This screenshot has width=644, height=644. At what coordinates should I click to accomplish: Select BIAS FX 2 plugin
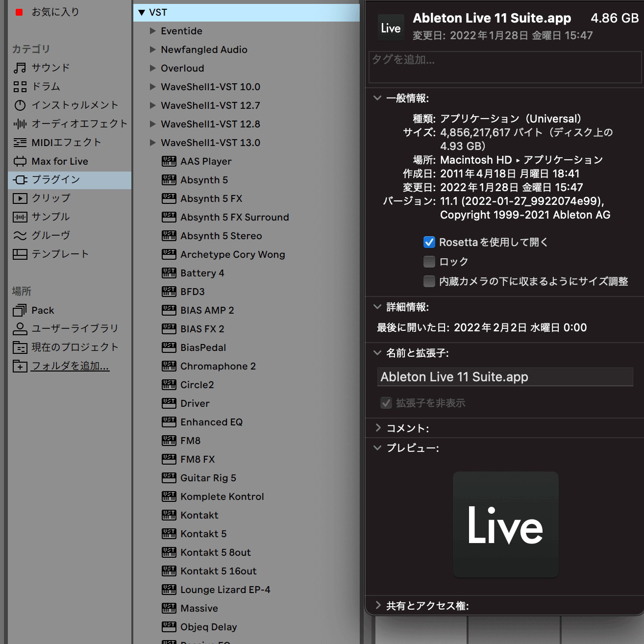202,329
